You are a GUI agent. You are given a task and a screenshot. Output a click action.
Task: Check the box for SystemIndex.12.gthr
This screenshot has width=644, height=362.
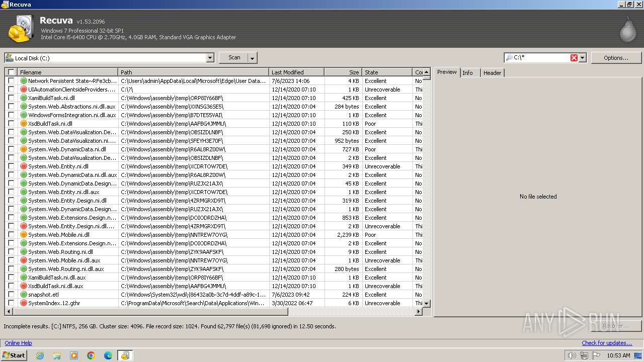(x=11, y=303)
